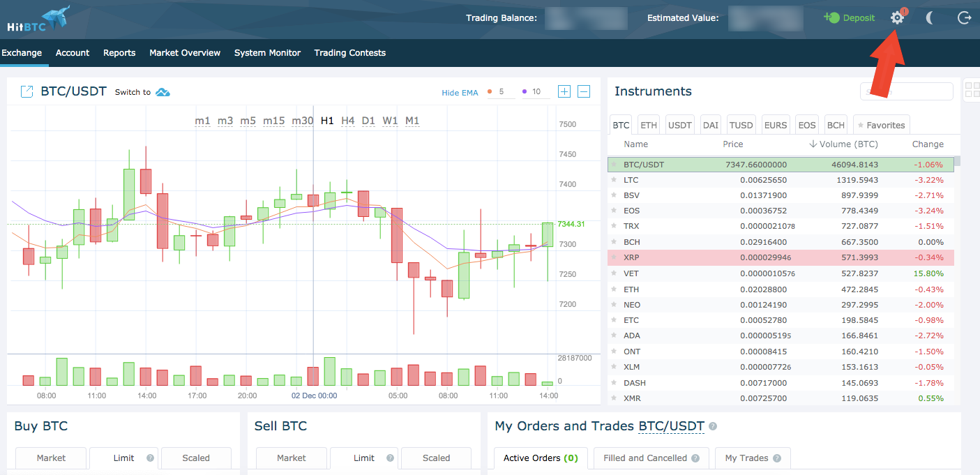Click the logout icon in the header
Screen dimensions: 980x475
coord(965,18)
